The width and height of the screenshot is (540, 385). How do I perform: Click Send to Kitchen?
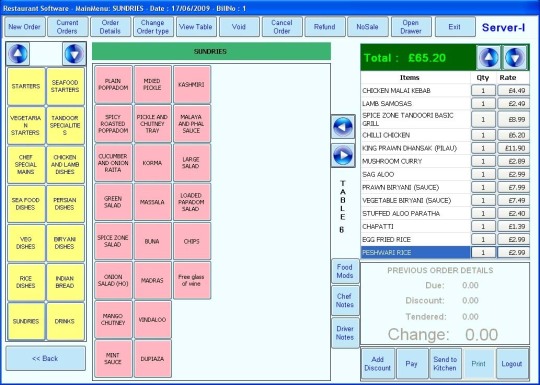tap(445, 364)
